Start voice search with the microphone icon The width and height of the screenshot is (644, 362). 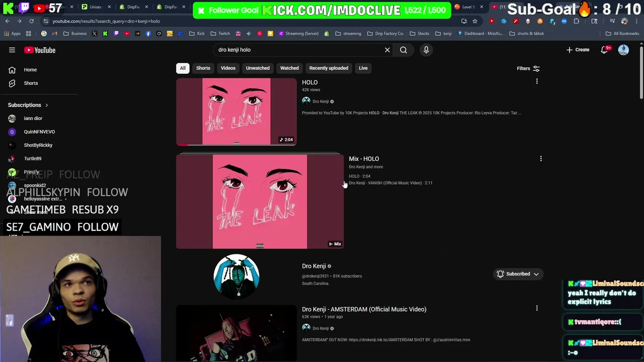(426, 50)
